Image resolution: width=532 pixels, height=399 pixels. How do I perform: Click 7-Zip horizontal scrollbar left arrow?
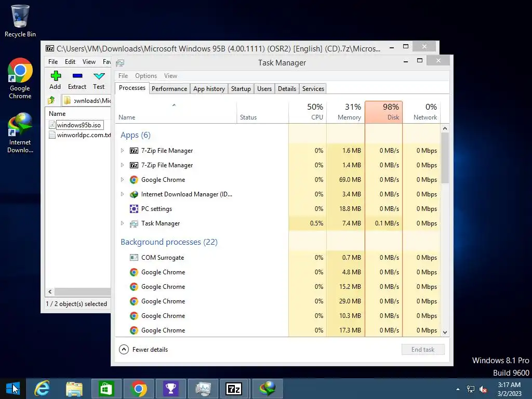click(x=50, y=291)
